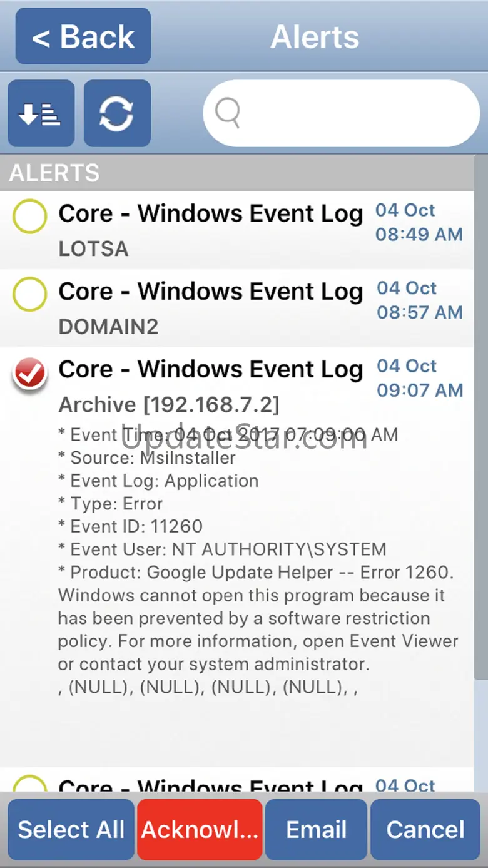Tap the 08:49 AM alert timestamp

click(419, 235)
